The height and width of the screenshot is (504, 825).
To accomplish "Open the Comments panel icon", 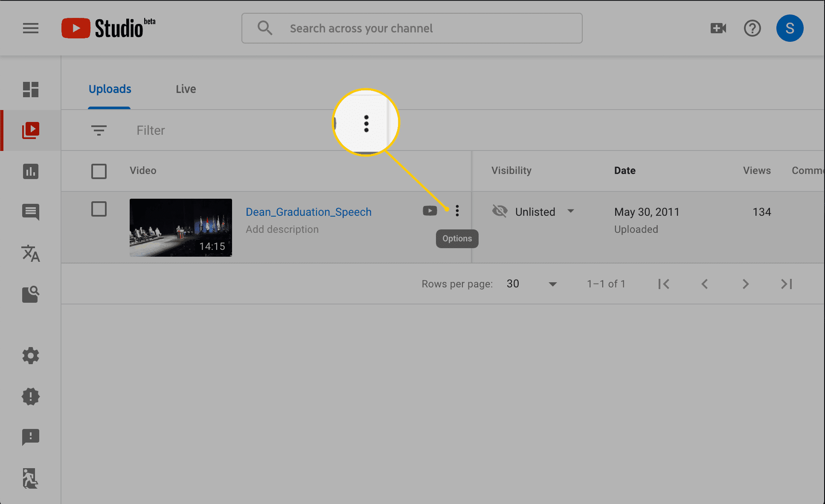I will 31,212.
